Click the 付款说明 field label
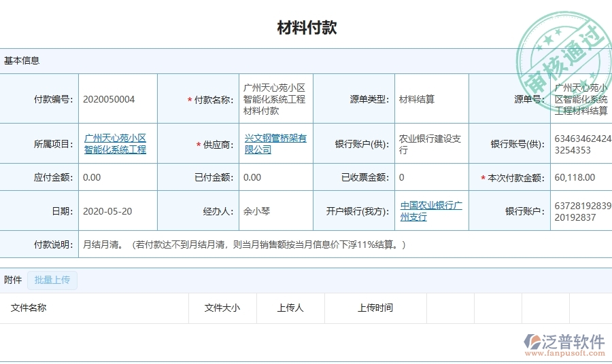 point(54,244)
